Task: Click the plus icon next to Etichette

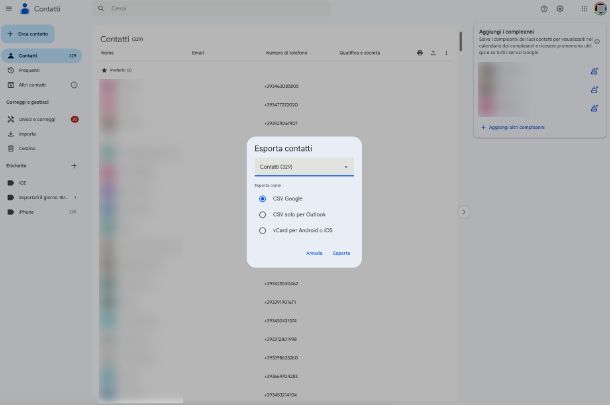Action: [x=74, y=165]
